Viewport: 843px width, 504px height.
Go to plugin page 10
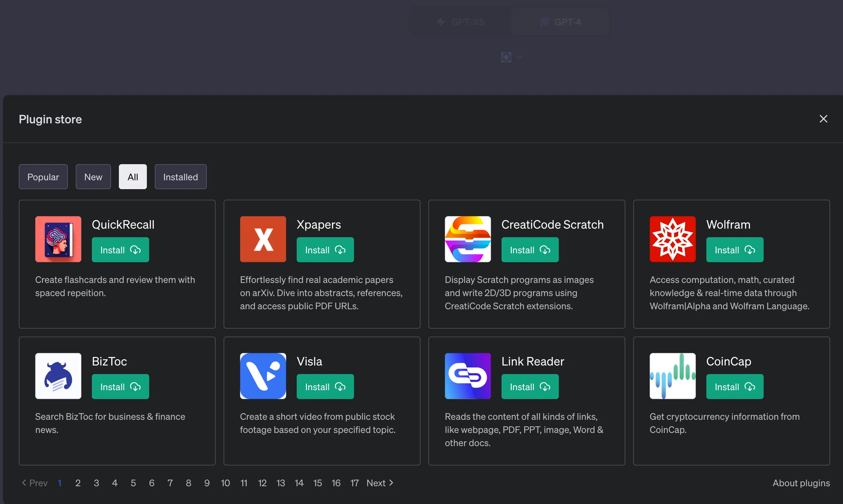(x=225, y=483)
